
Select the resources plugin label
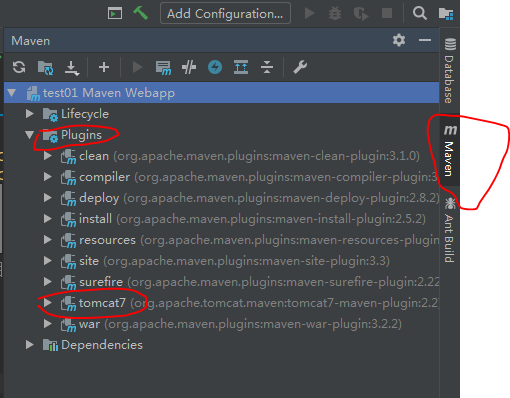[x=107, y=240]
